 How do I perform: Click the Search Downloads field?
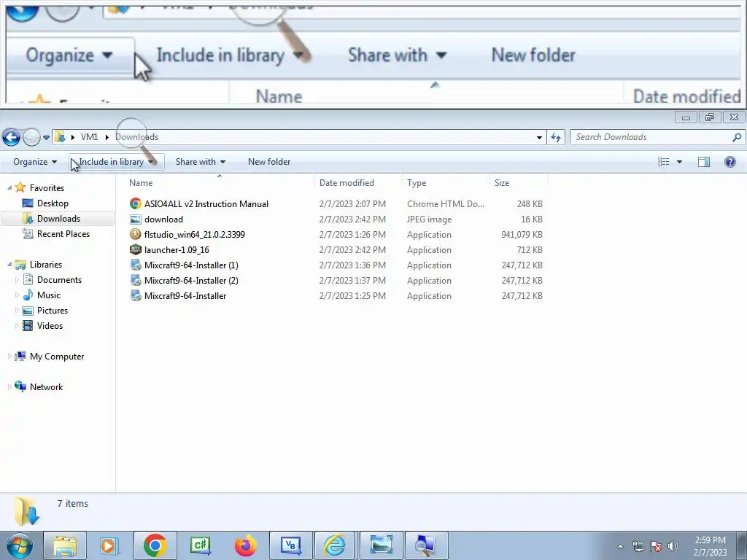pyautogui.click(x=657, y=137)
